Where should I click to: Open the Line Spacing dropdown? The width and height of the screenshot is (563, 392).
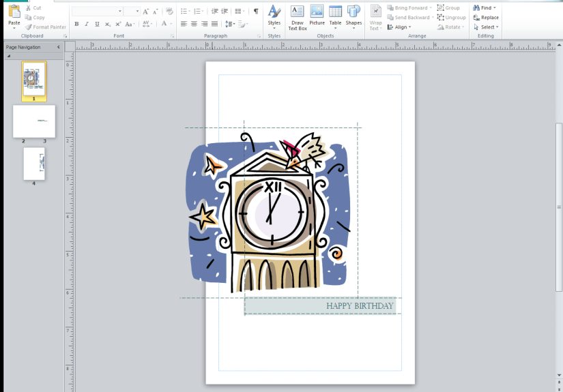tap(229, 24)
